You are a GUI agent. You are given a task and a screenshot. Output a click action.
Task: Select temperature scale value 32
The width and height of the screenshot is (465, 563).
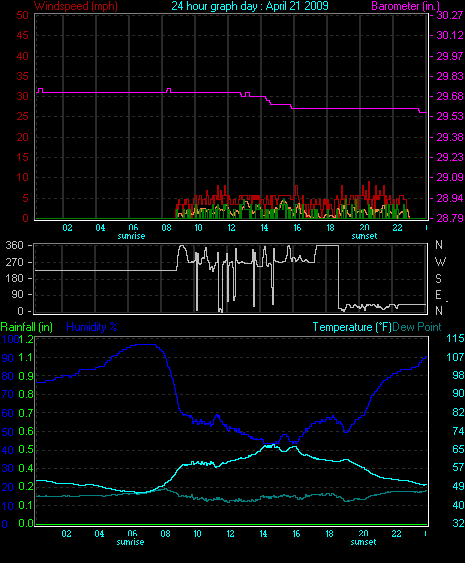[x=458, y=524]
